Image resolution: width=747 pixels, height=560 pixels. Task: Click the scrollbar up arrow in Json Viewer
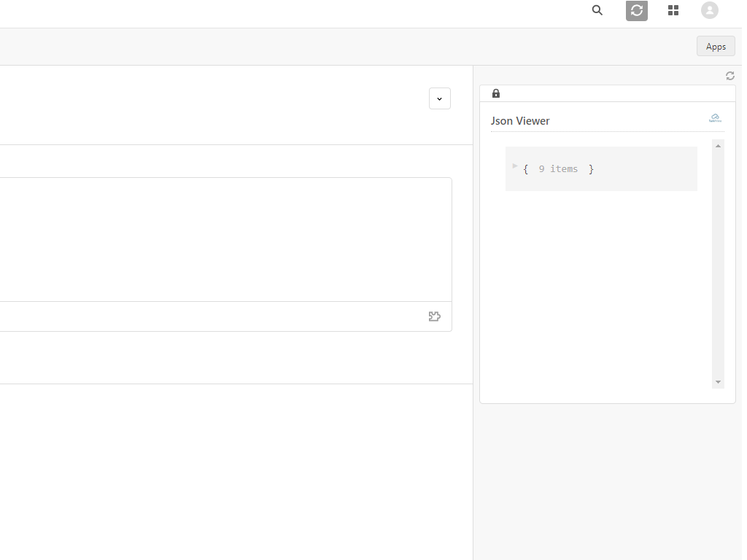718,146
